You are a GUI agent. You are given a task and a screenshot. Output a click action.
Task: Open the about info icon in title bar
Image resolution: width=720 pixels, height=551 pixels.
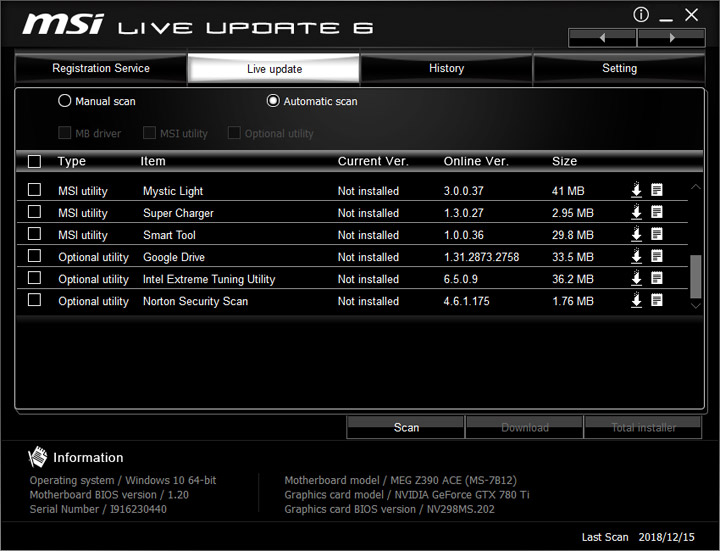click(641, 15)
